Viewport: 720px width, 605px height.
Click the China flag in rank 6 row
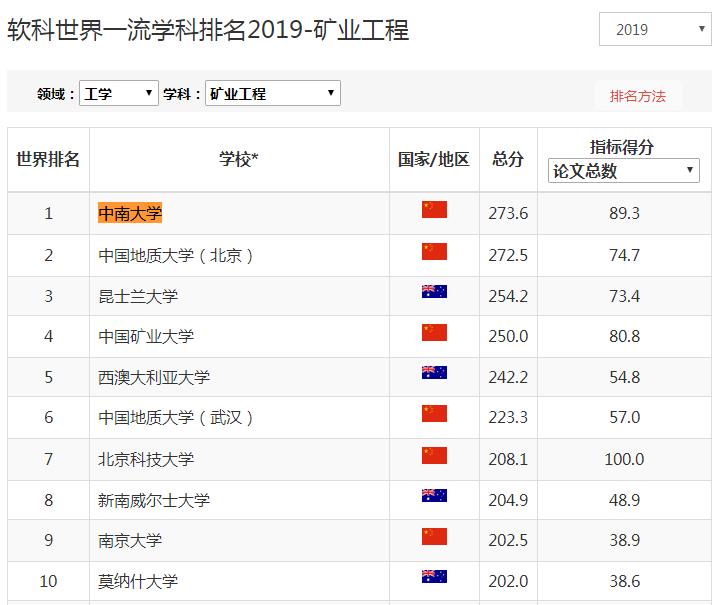(434, 414)
